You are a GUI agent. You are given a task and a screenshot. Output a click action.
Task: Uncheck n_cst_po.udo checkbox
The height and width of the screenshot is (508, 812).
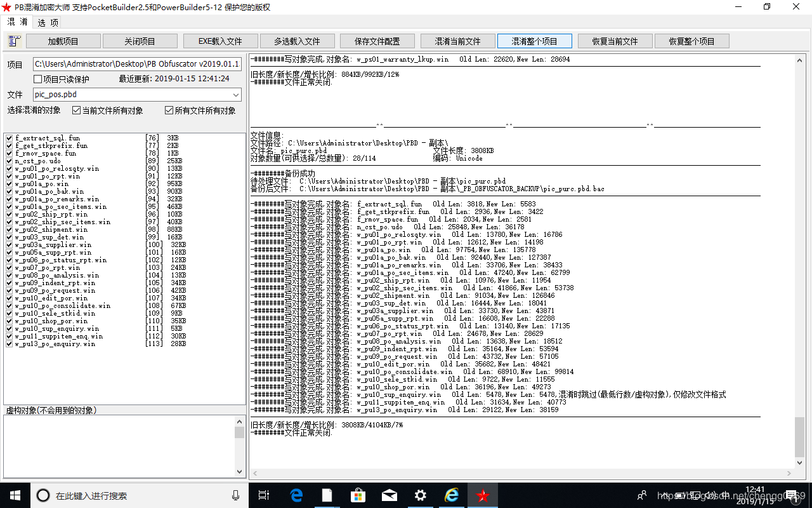pos(9,161)
